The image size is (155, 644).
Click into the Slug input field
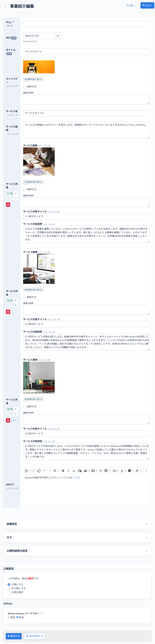86,24
